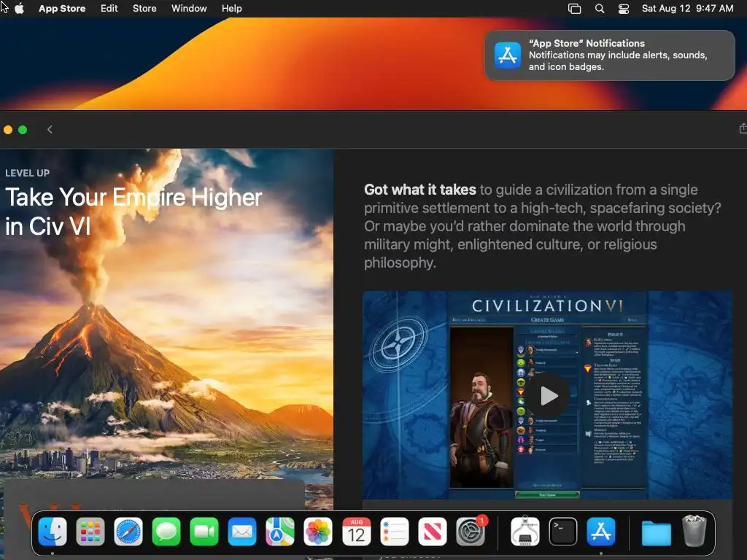This screenshot has width=747, height=560.
Task: Open Finder from the Dock
Action: [53, 532]
